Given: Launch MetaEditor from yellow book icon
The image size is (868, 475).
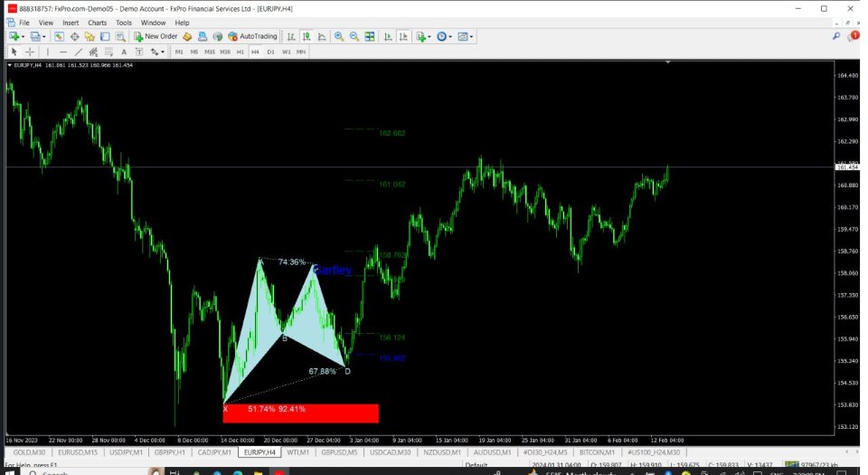Looking at the screenshot, I should click(187, 36).
